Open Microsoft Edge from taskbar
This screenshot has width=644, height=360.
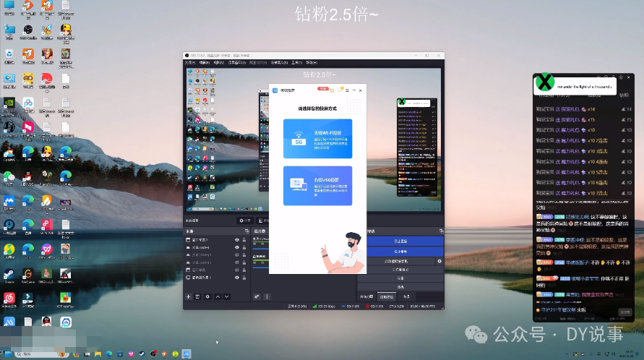point(109,353)
